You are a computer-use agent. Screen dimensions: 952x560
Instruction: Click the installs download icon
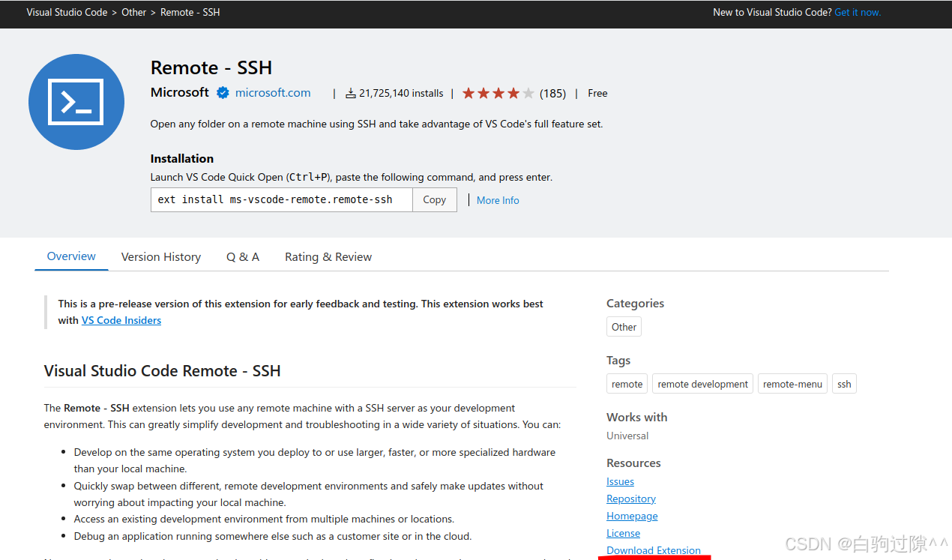point(350,92)
